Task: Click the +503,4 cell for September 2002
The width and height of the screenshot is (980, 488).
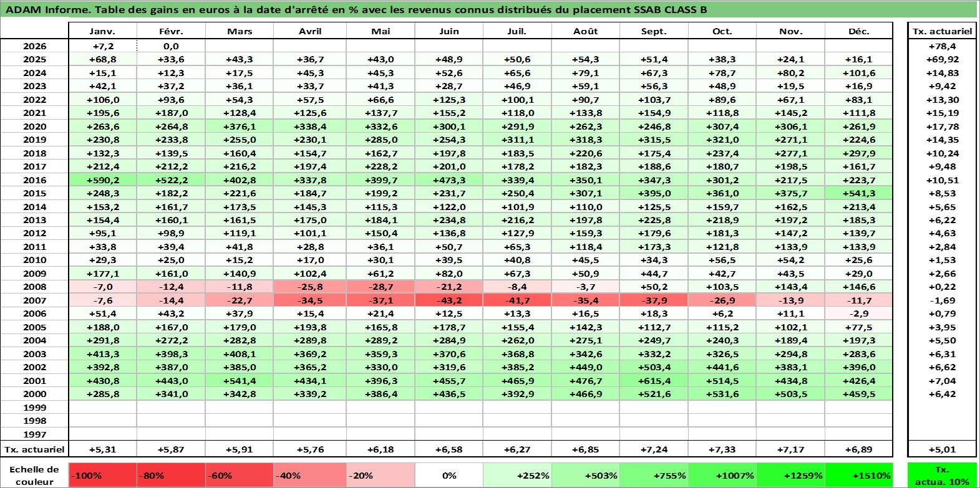Action: click(654, 367)
